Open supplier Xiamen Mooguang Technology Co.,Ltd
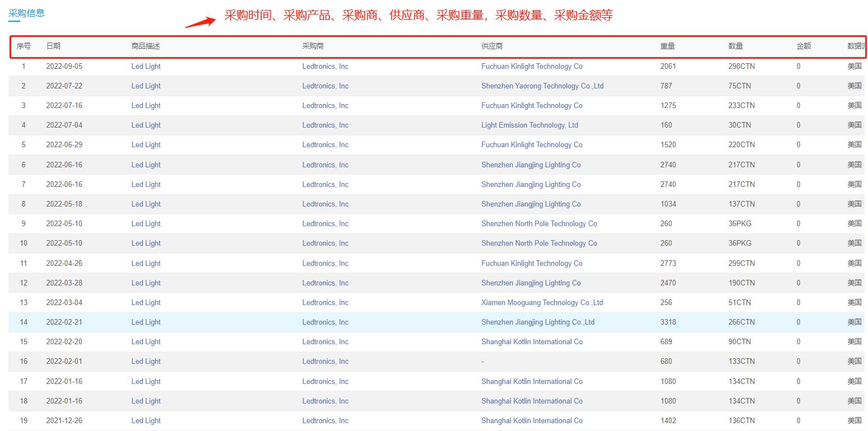This screenshot has height=431, width=868. click(542, 302)
